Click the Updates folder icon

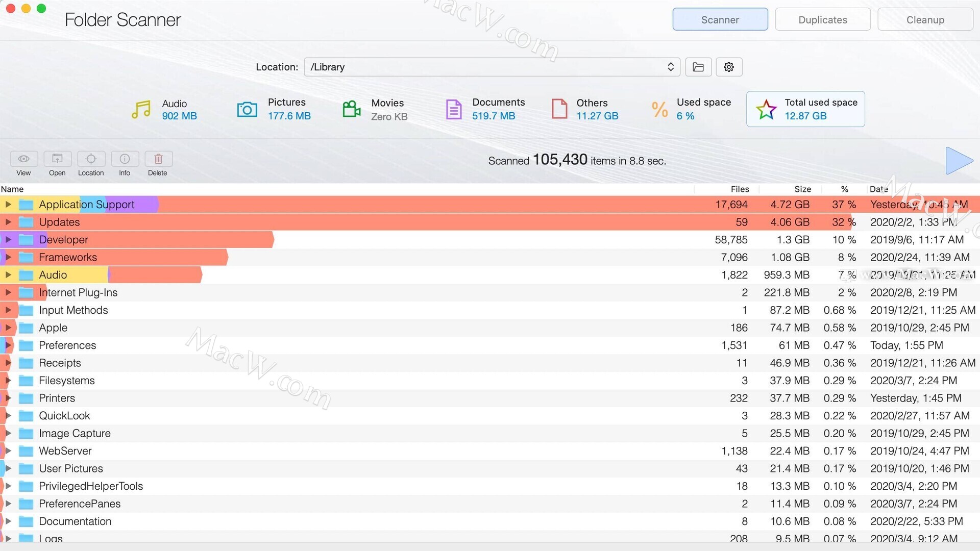coord(26,222)
